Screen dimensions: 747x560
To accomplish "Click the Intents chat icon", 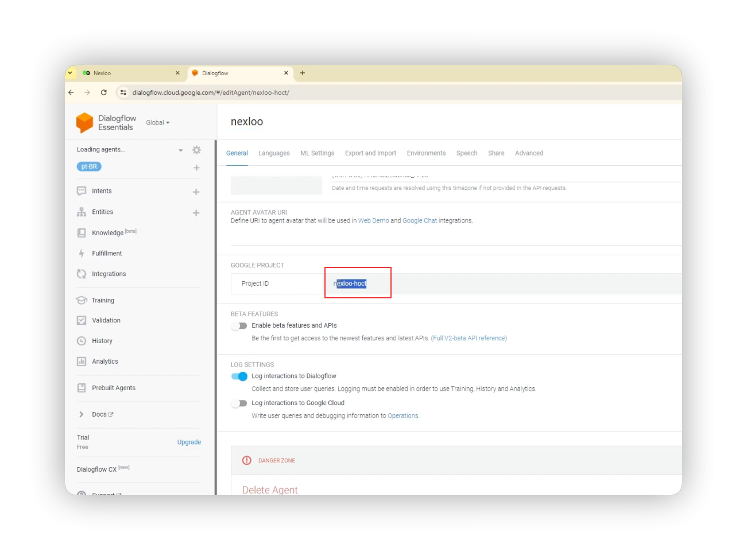I will pos(82,191).
